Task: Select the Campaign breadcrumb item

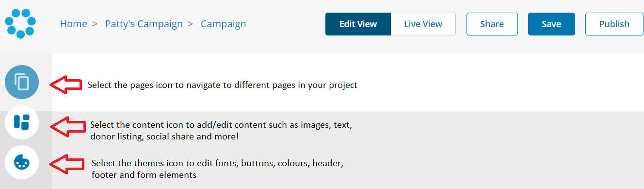Action: point(223,24)
